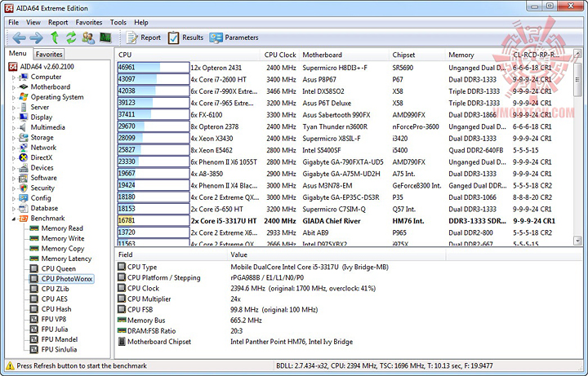Open the Results button in toolbar
Screen dimensions: 588x376
(185, 38)
